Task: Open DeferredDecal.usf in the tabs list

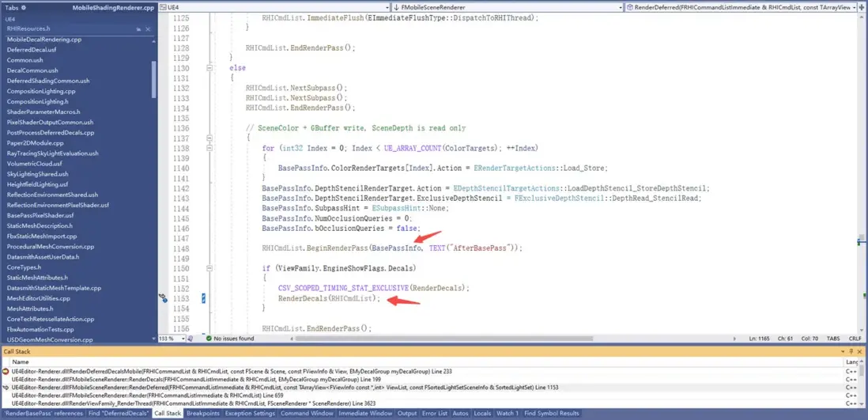Action: coord(32,50)
